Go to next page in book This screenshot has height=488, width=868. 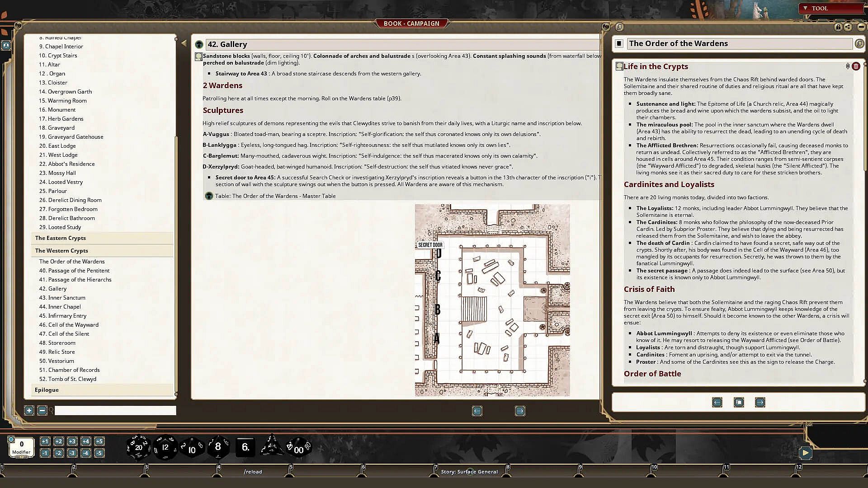pos(520,411)
